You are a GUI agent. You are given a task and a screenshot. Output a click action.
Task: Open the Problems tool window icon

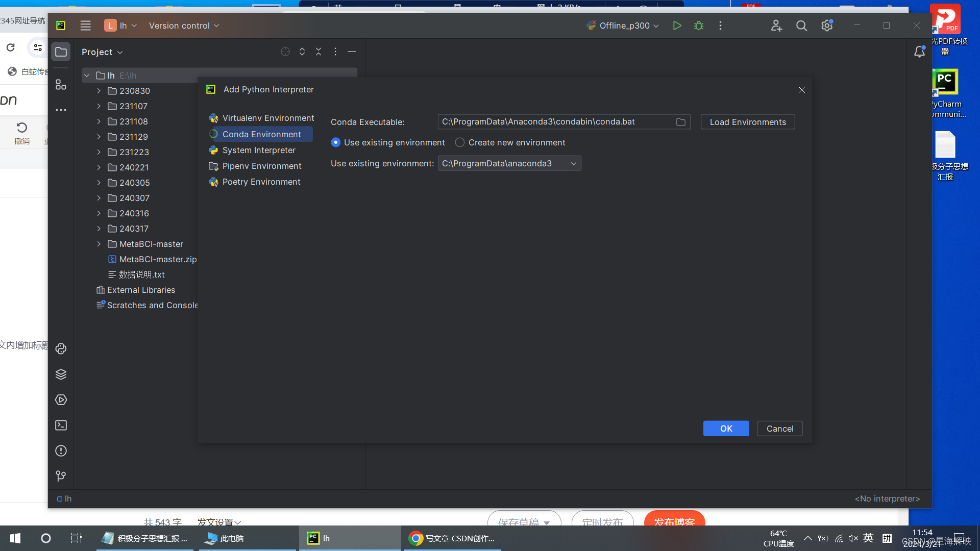point(61,451)
